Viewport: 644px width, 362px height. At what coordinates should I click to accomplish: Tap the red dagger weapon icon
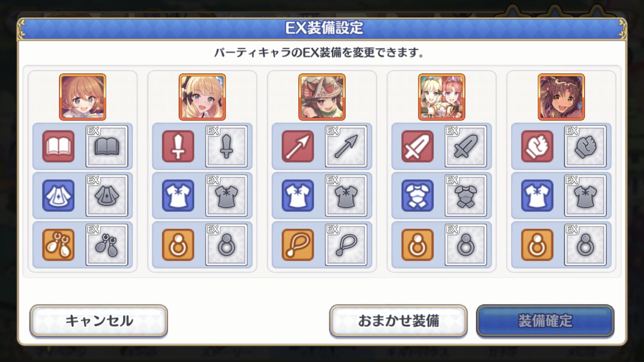tap(178, 146)
